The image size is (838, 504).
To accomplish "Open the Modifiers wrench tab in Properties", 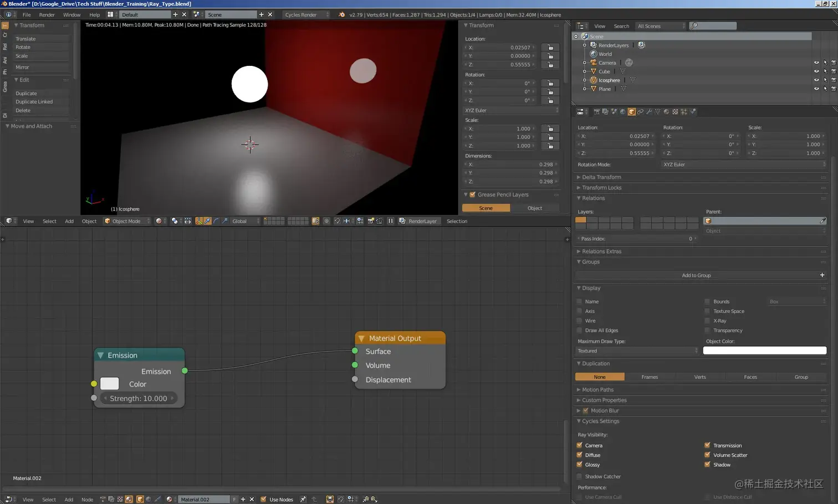I will click(649, 112).
